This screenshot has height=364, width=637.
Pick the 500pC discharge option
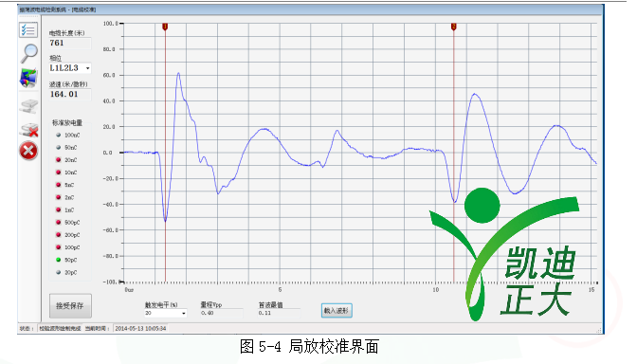coord(68,223)
